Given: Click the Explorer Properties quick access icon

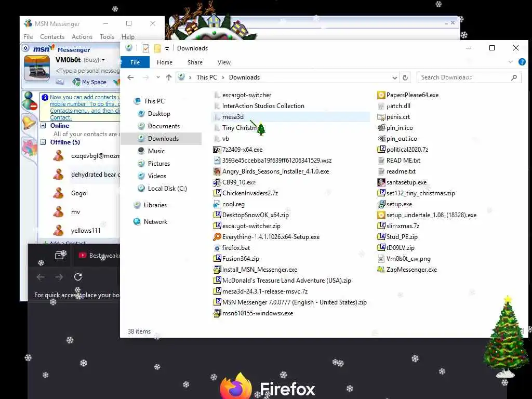Looking at the screenshot, I should (x=146, y=48).
